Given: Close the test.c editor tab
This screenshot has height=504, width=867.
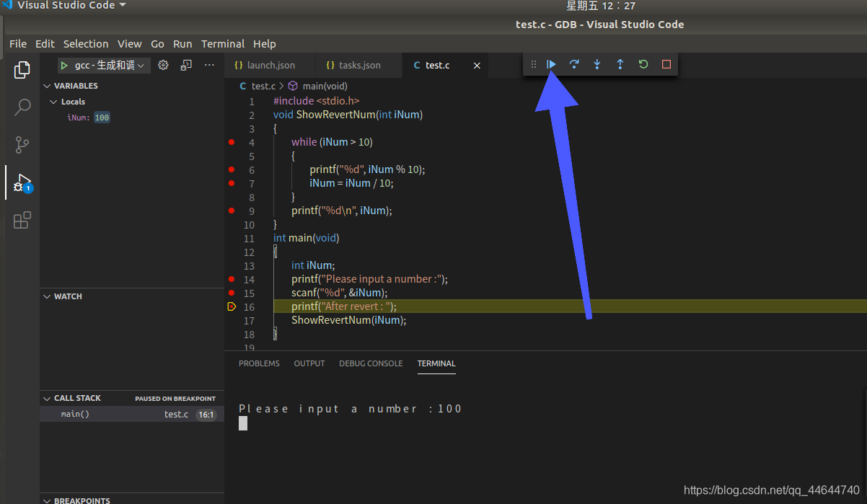Looking at the screenshot, I should click(477, 65).
